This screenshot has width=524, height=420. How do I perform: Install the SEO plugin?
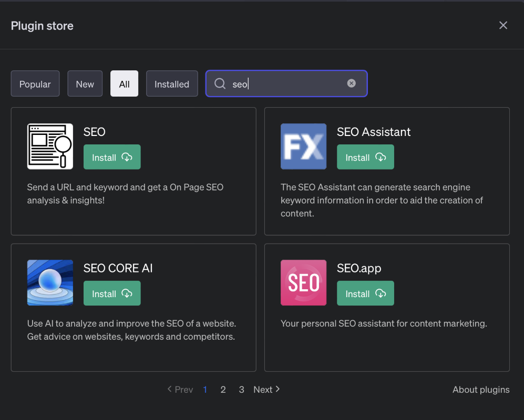pyautogui.click(x=112, y=157)
